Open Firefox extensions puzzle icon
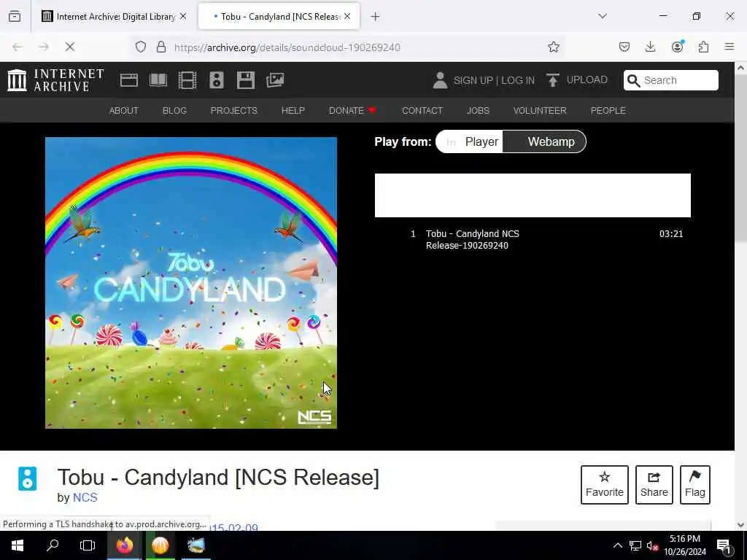747x560 pixels. pos(703,47)
